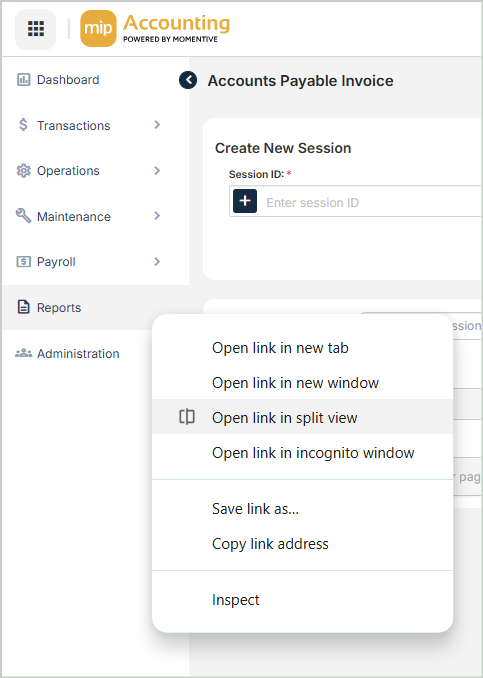Screen dimensions: 483x678
Task: Open the app launcher grid icon
Action: point(35,29)
